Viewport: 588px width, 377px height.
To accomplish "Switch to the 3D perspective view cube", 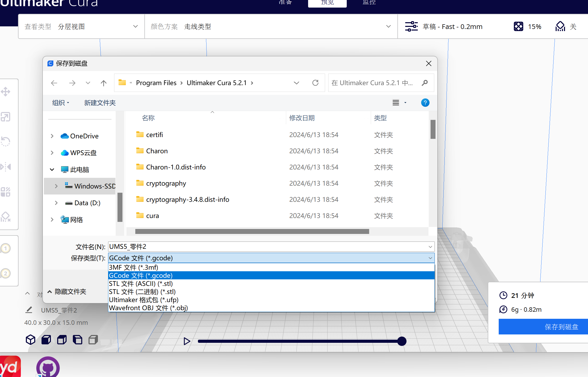I will point(31,340).
